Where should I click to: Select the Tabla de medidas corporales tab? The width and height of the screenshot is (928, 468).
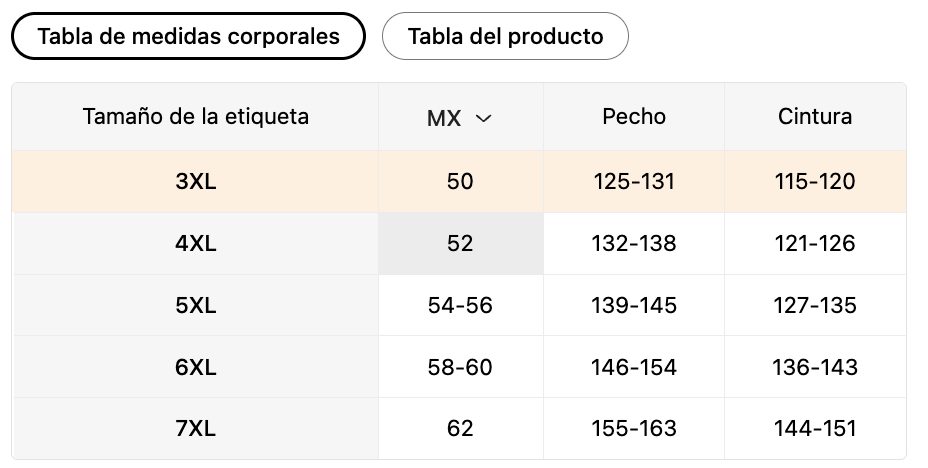point(188,36)
